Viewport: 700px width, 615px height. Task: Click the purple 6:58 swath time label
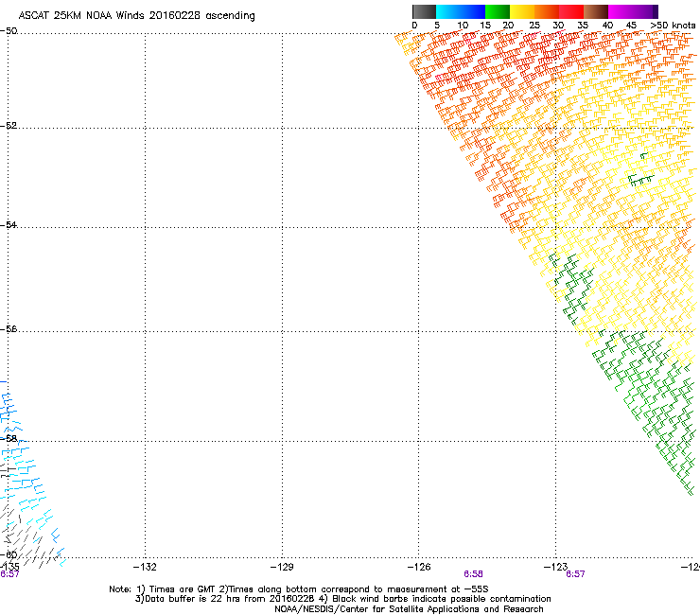tap(473, 574)
